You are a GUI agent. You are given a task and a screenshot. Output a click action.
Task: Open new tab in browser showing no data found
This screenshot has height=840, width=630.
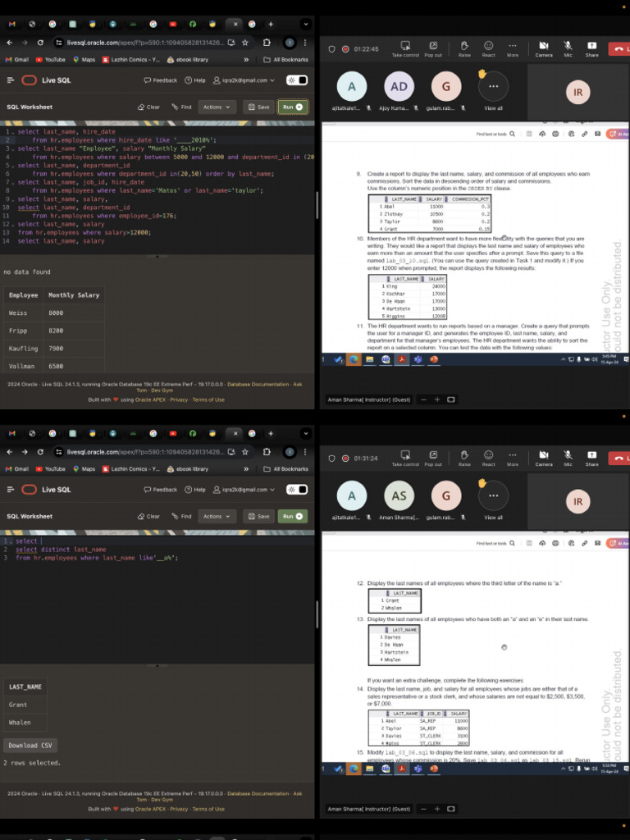271,24
